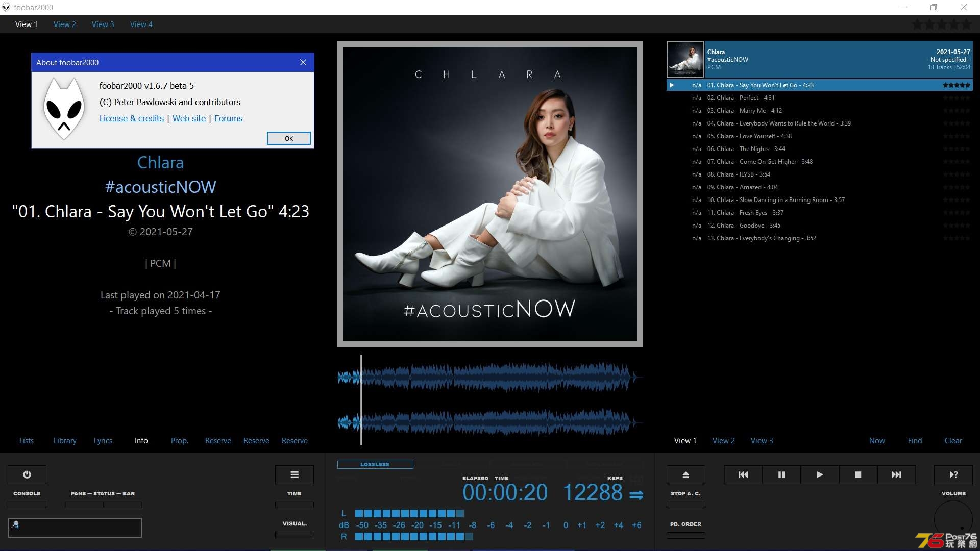Open the hamburger menu above TIME
Image resolution: width=980 pixels, height=551 pixels.
coord(295,474)
